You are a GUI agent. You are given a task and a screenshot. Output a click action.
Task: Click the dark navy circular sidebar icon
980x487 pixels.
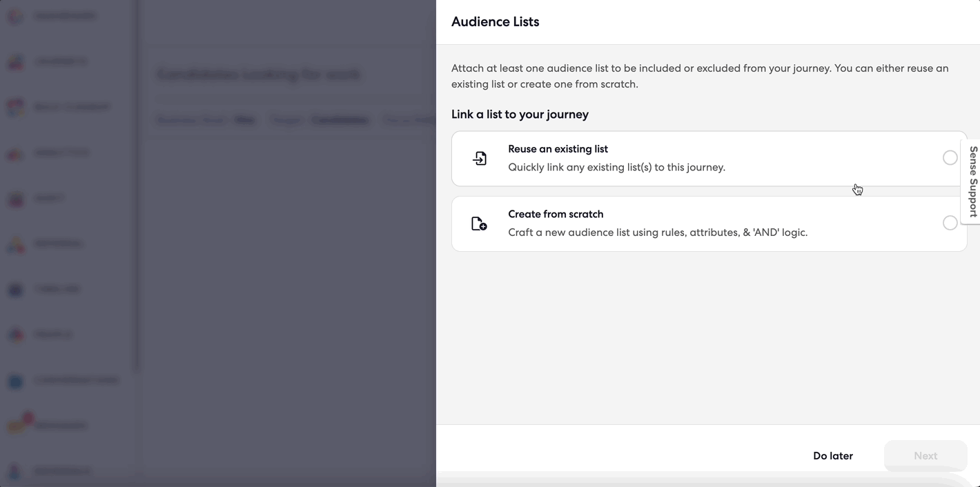[x=15, y=288]
